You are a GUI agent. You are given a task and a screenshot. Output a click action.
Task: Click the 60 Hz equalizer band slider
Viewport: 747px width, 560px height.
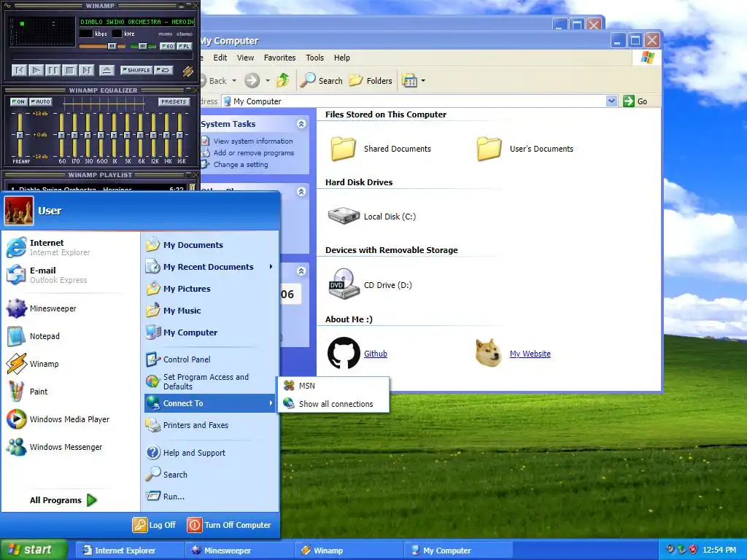(x=61, y=135)
